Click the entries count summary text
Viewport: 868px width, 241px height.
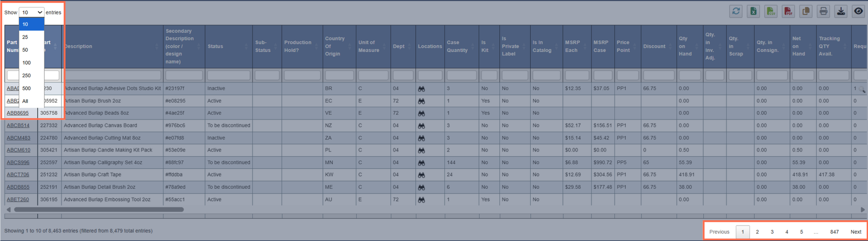78,231
